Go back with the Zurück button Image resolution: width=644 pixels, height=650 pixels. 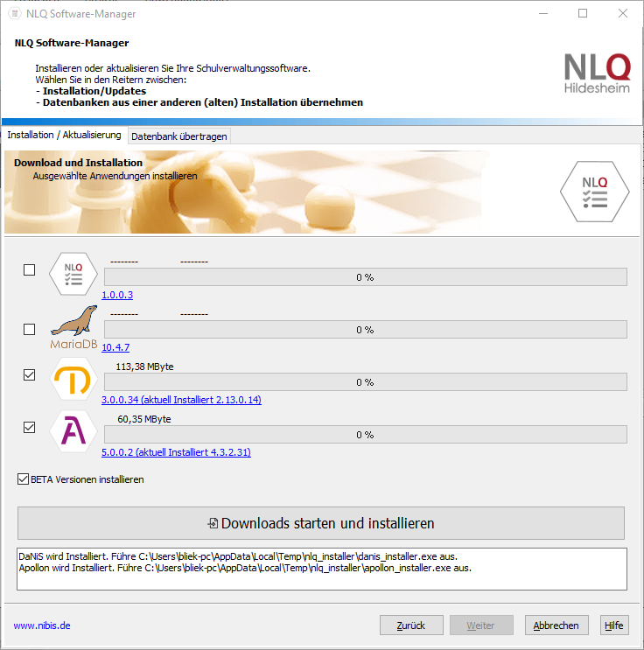[x=411, y=626]
